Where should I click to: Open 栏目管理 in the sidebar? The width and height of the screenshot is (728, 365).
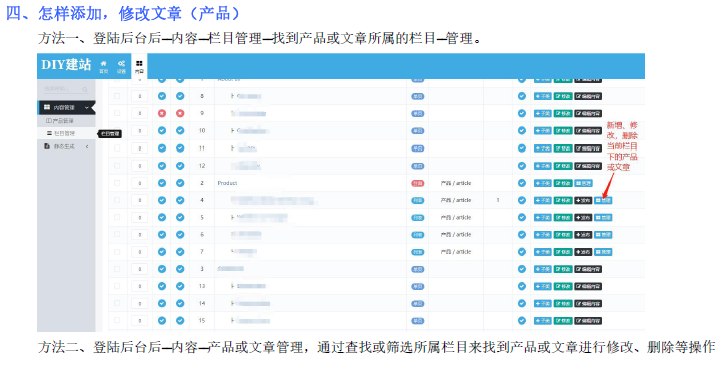(61, 133)
